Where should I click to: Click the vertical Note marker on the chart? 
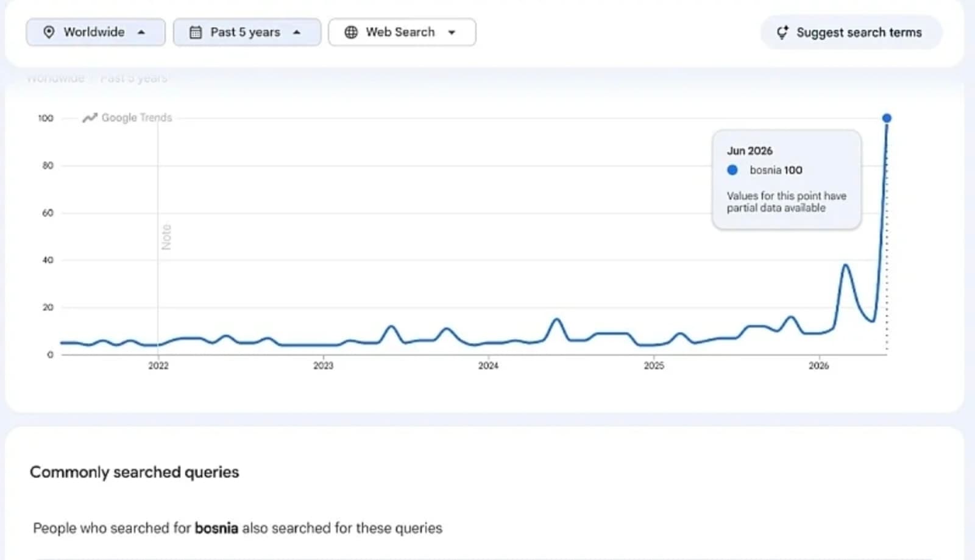pos(166,237)
